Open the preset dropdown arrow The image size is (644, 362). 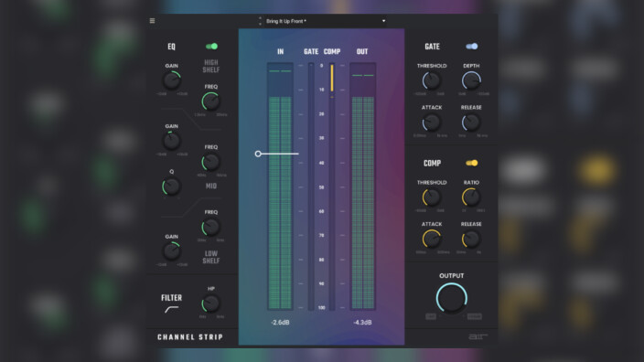[383, 21]
